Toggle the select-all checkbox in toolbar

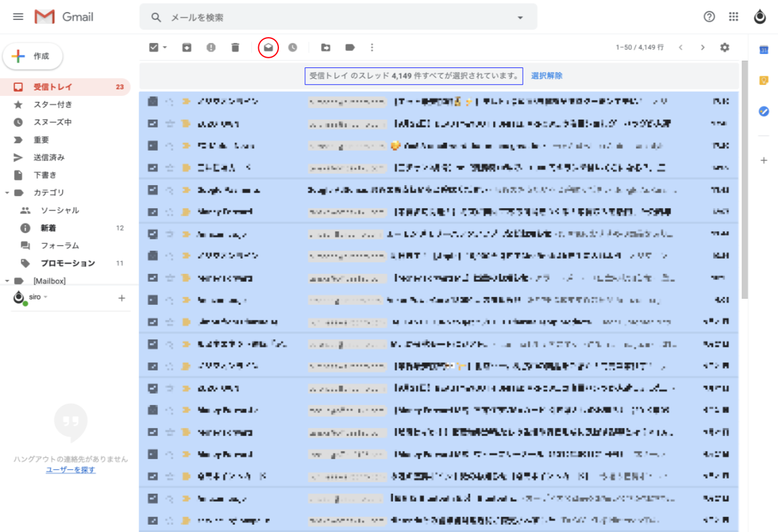[x=154, y=47]
